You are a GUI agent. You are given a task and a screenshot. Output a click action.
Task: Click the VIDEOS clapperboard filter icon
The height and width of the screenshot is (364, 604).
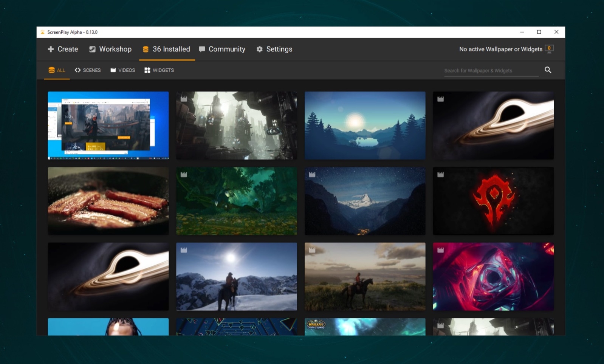click(x=113, y=70)
